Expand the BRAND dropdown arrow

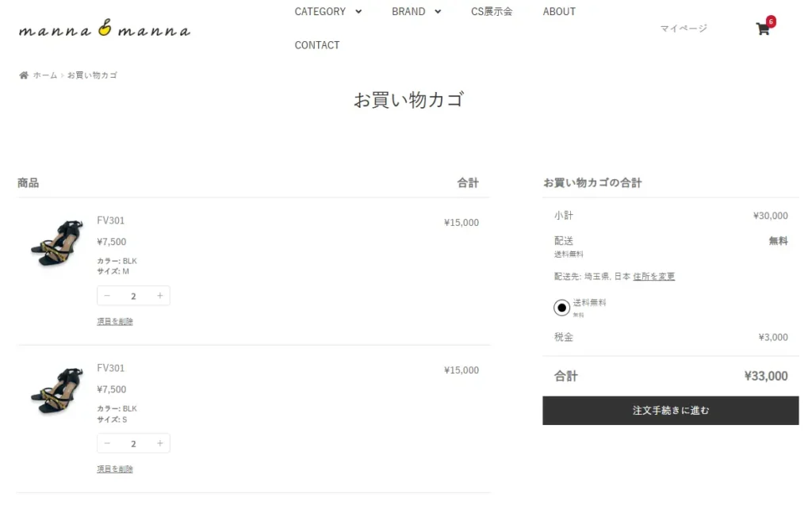pyautogui.click(x=438, y=11)
